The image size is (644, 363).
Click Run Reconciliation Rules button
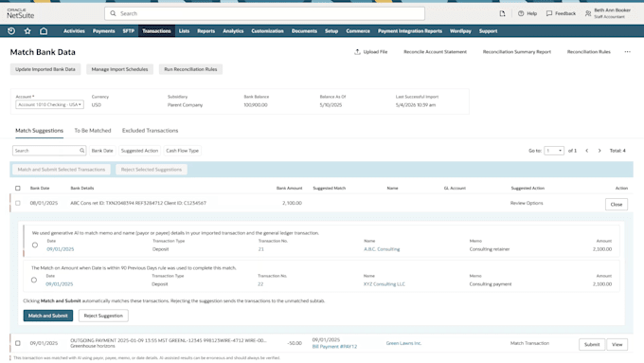coord(190,69)
